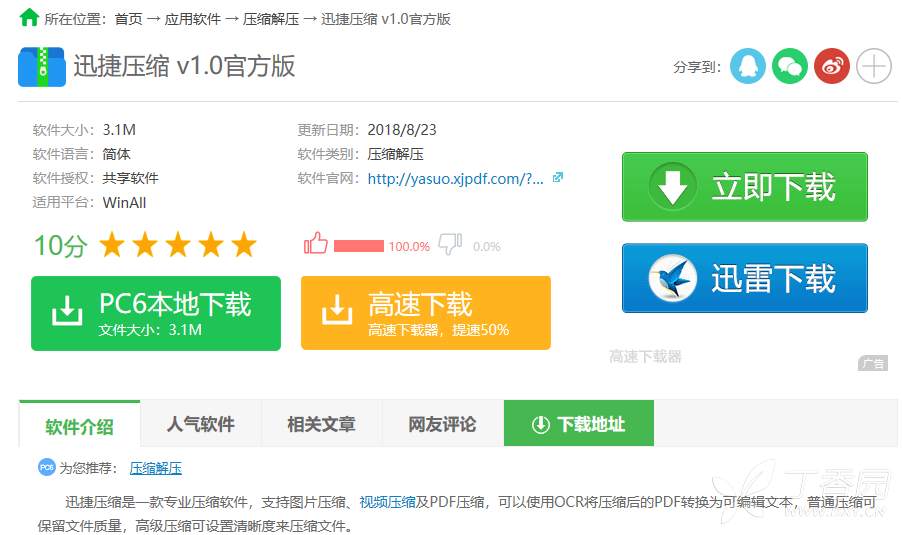Open official site link yasuo.xjpdf.com
902x535 pixels.
[x=455, y=179]
